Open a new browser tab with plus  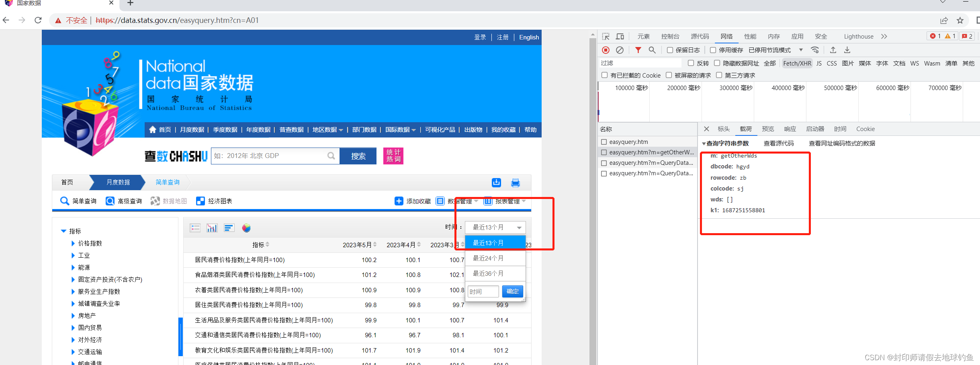tap(130, 3)
